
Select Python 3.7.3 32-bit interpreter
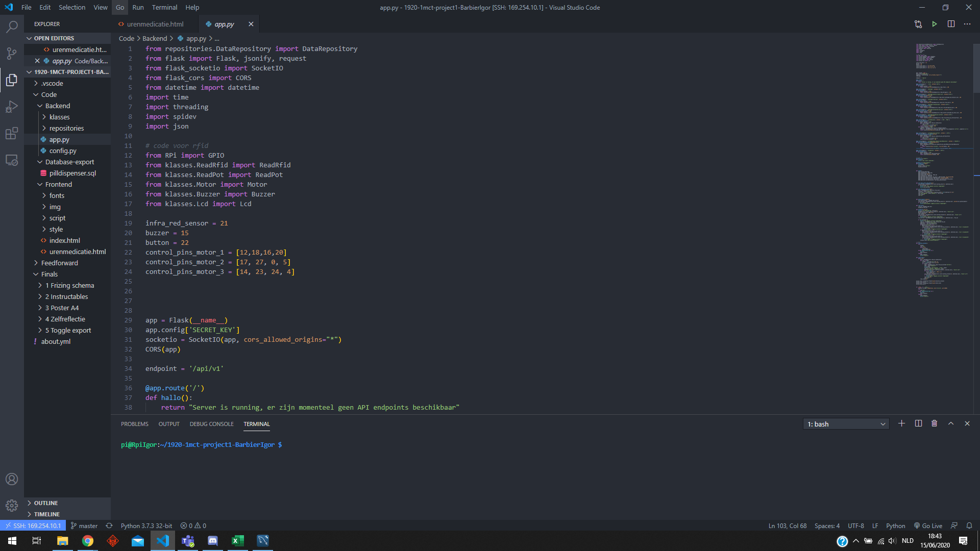pyautogui.click(x=146, y=525)
